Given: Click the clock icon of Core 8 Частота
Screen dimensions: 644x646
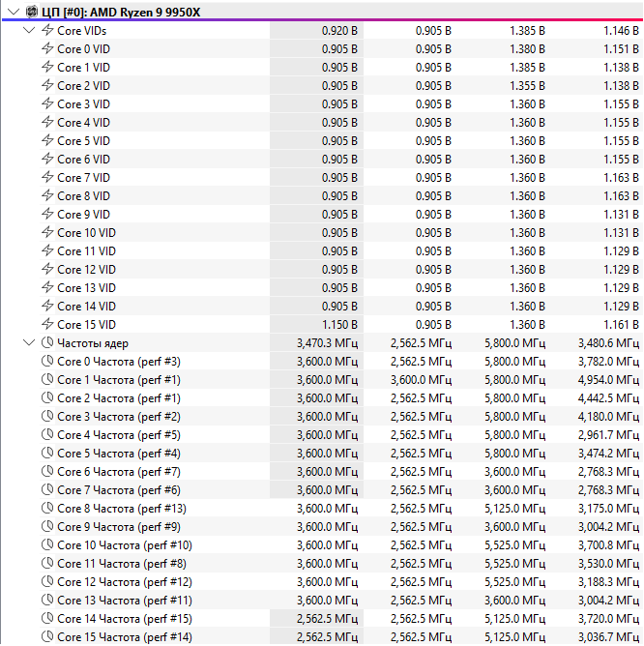Looking at the screenshot, I should coord(47,509).
